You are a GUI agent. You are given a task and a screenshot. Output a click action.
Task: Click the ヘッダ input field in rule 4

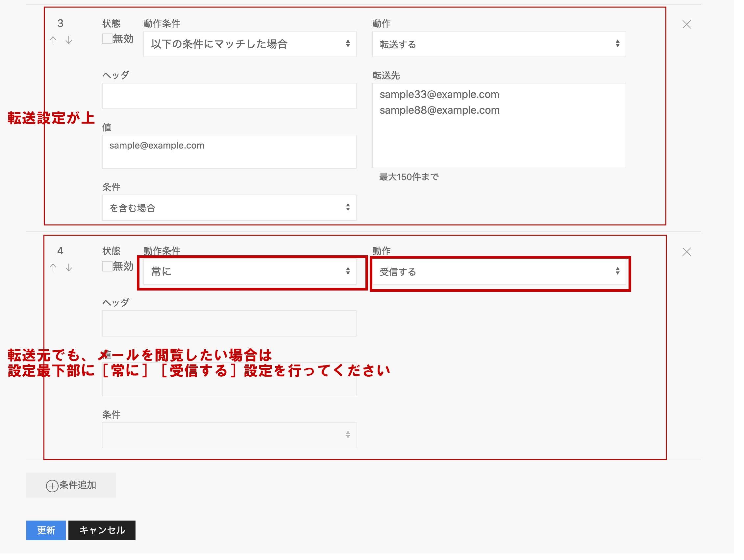pyautogui.click(x=229, y=323)
